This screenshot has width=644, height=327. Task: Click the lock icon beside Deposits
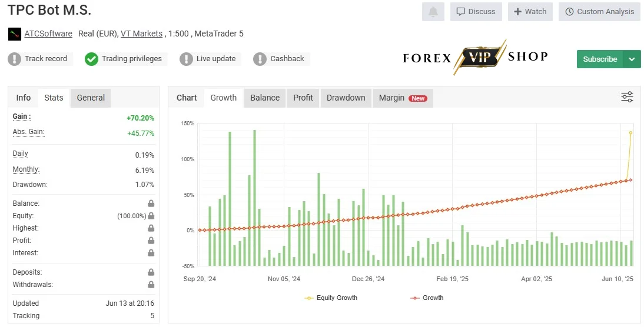(151, 272)
